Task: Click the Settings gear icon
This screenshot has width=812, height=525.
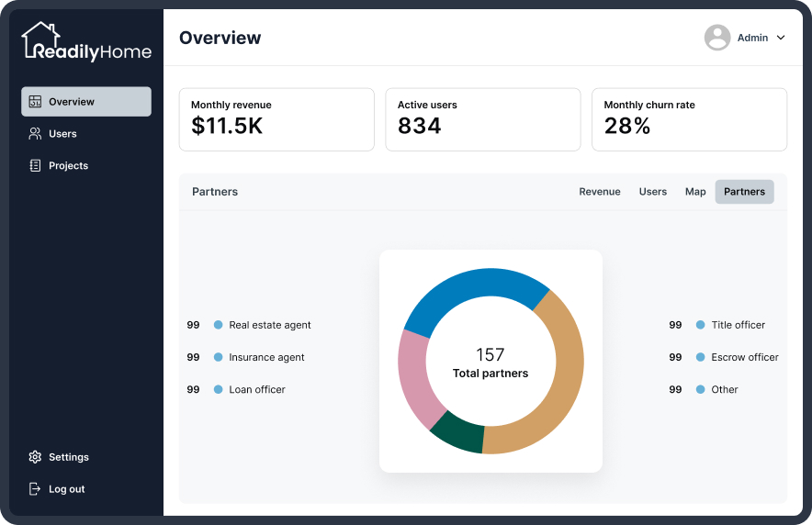Action: pyautogui.click(x=35, y=457)
